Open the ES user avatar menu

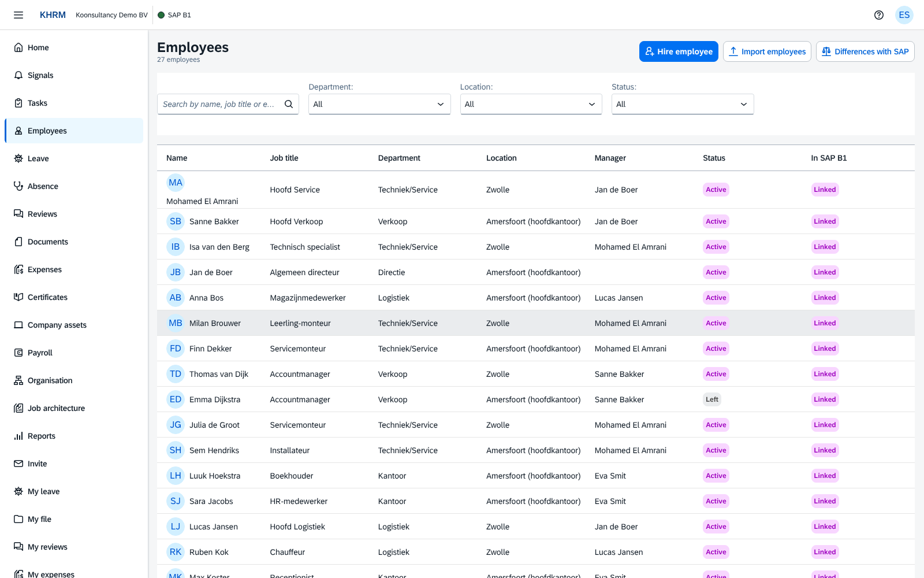pyautogui.click(x=904, y=15)
